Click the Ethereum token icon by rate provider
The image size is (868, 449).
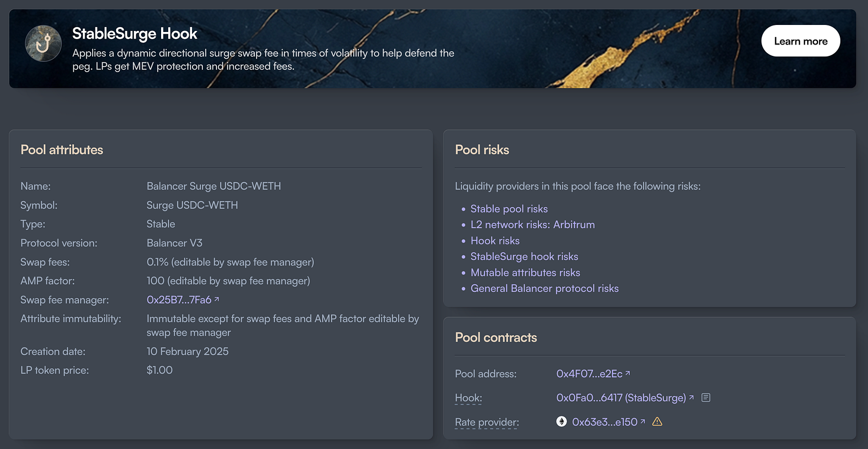click(x=561, y=421)
